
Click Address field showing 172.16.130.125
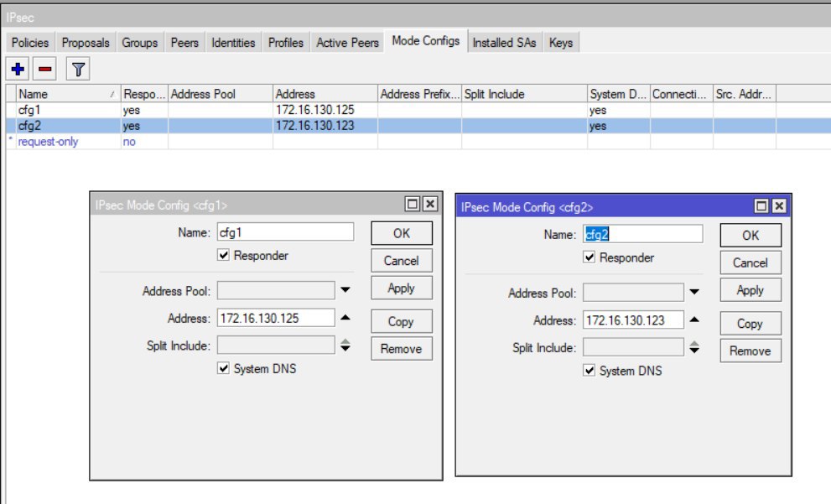point(276,318)
